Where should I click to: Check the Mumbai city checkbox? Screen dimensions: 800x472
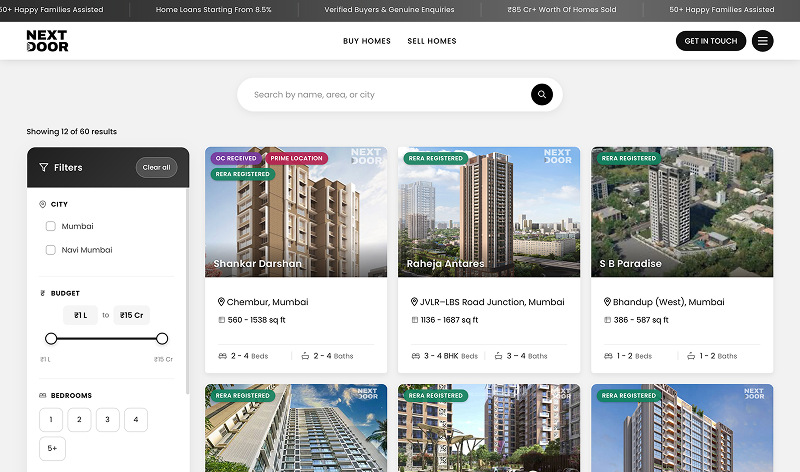tap(51, 226)
